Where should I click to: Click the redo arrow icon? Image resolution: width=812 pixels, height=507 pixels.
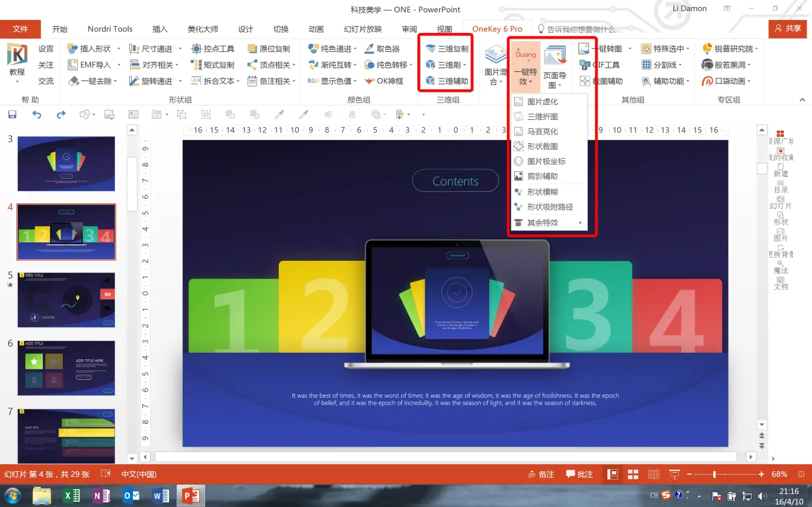(61, 114)
